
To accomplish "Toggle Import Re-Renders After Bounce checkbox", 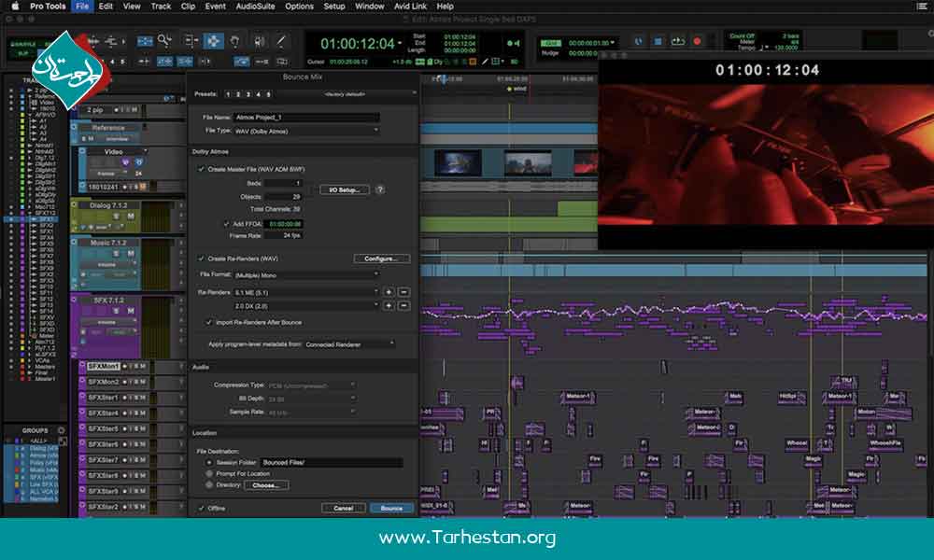I will click(x=209, y=322).
